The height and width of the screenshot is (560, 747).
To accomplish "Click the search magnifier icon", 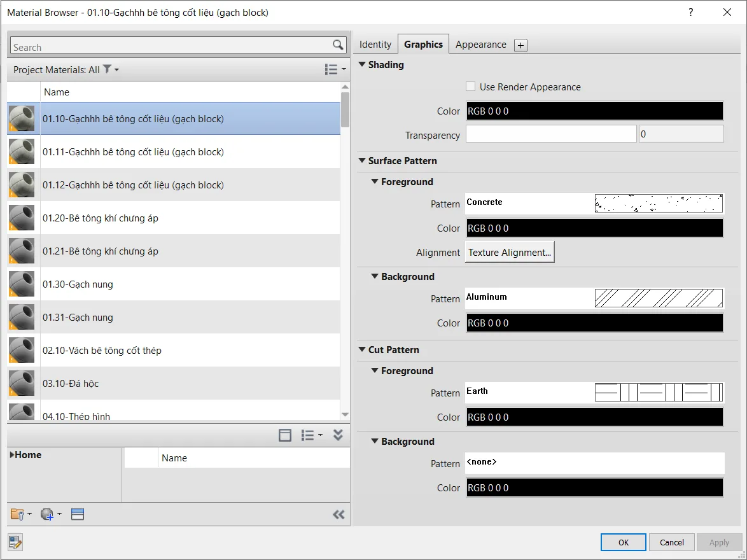I will pyautogui.click(x=338, y=45).
